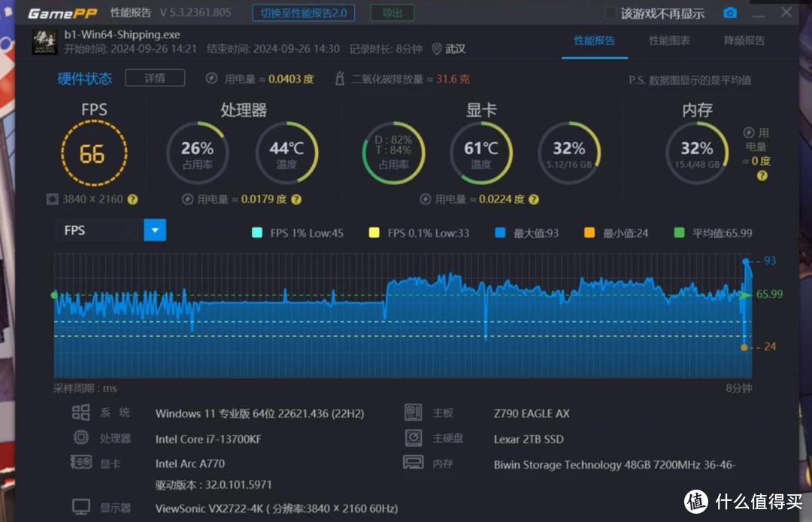
Task: Click the RAM icon beside 内存 in specs
Action: 414,462
